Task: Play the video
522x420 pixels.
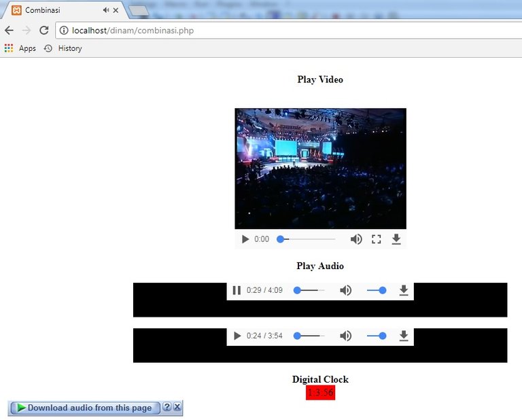Action: pyautogui.click(x=245, y=239)
